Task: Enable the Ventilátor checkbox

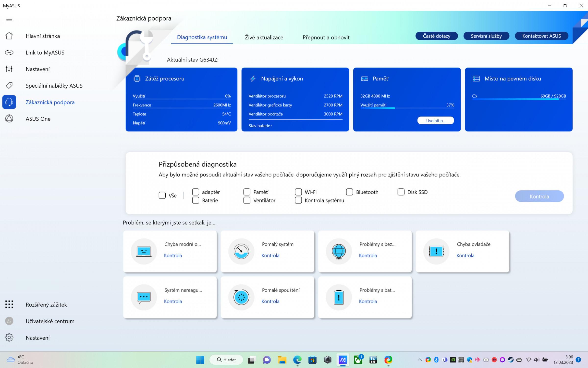Action: click(x=247, y=200)
